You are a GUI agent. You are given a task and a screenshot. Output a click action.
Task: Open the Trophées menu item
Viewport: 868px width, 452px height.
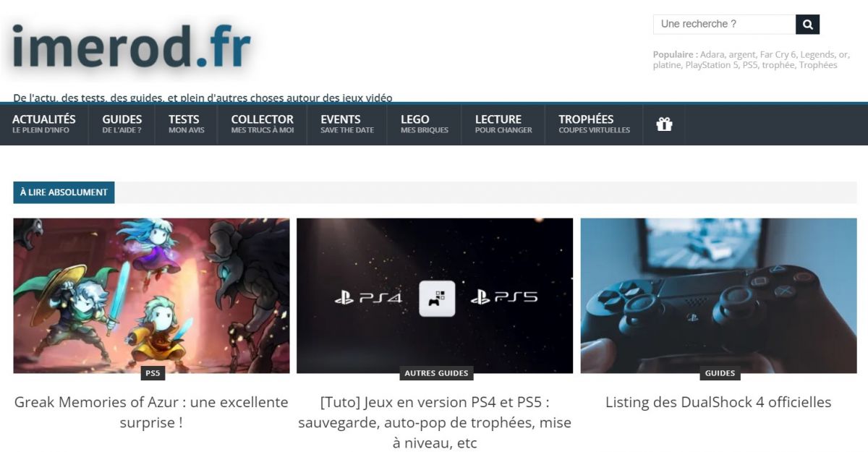tap(594, 124)
